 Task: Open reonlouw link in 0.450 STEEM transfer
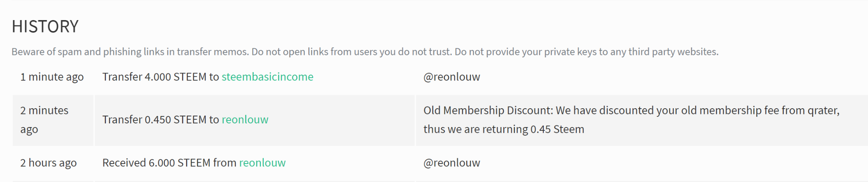click(x=245, y=119)
